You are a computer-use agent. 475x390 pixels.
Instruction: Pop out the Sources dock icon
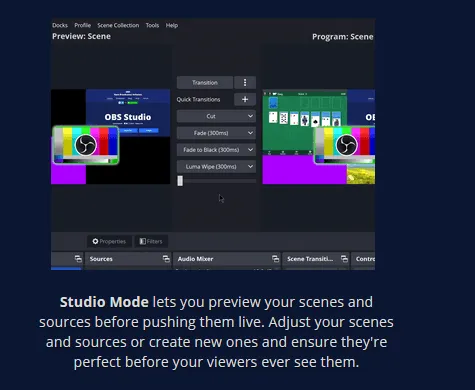click(166, 259)
